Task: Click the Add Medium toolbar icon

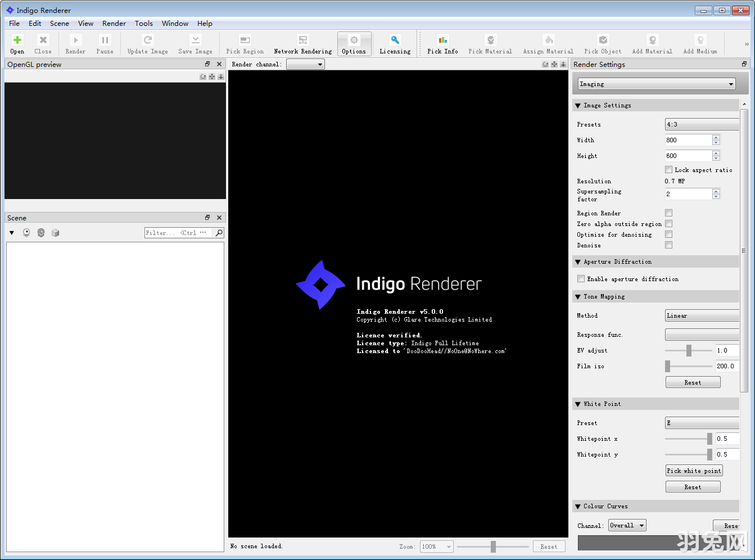Action: 699,44
